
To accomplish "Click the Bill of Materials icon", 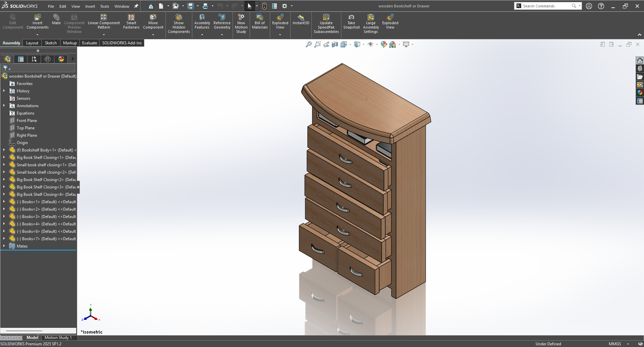I will (260, 17).
